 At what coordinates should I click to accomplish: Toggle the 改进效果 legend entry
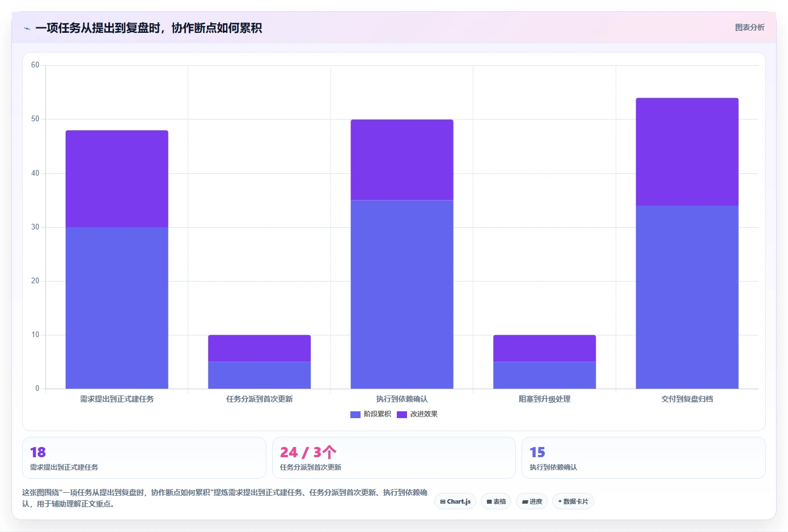point(417,414)
